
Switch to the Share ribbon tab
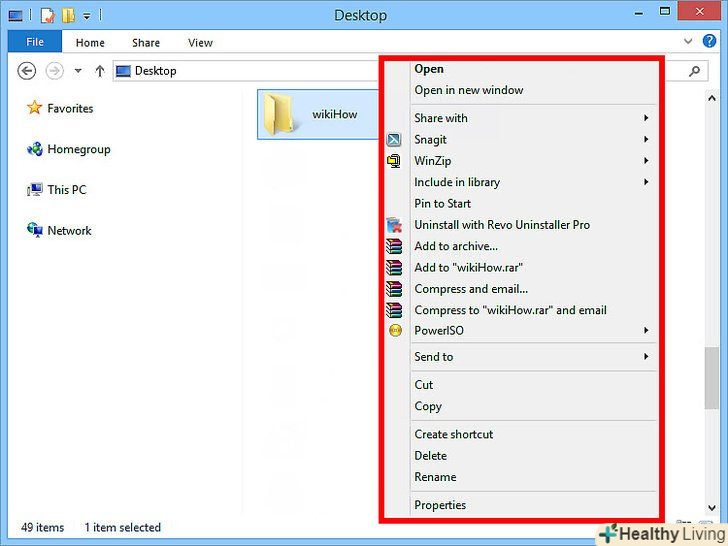coord(146,43)
